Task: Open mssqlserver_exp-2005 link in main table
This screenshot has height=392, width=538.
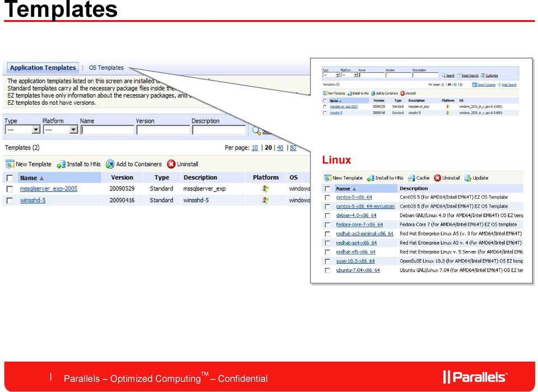Action: pyautogui.click(x=49, y=189)
